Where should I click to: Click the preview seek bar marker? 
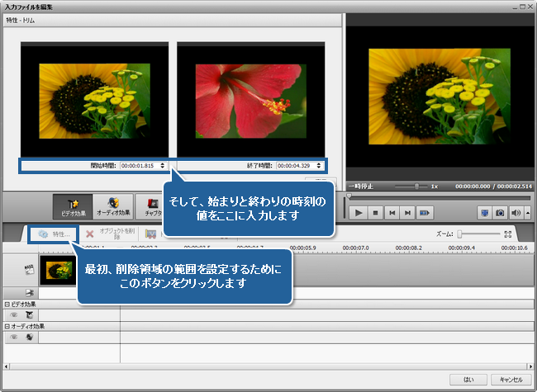(x=349, y=196)
